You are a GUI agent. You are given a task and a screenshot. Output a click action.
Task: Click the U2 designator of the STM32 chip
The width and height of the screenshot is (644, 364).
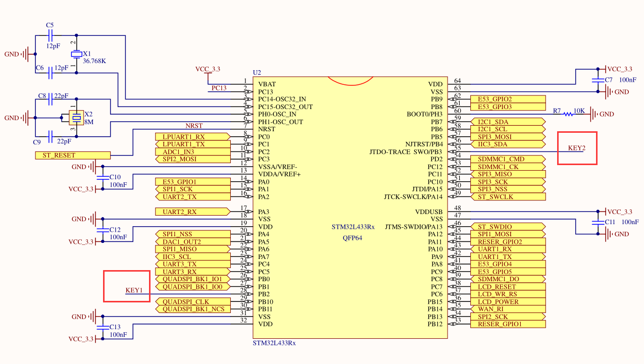[257, 73]
